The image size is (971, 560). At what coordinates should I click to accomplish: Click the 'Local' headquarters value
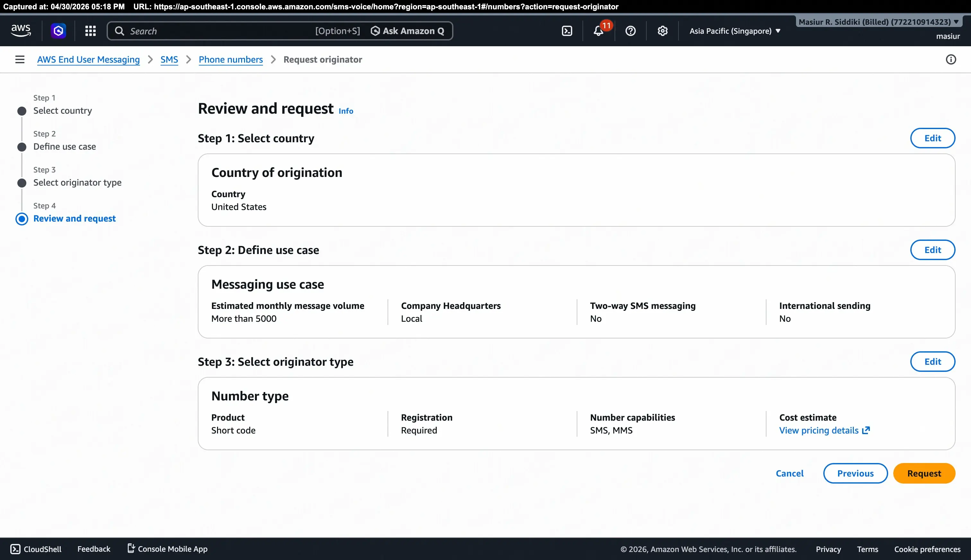pyautogui.click(x=411, y=319)
